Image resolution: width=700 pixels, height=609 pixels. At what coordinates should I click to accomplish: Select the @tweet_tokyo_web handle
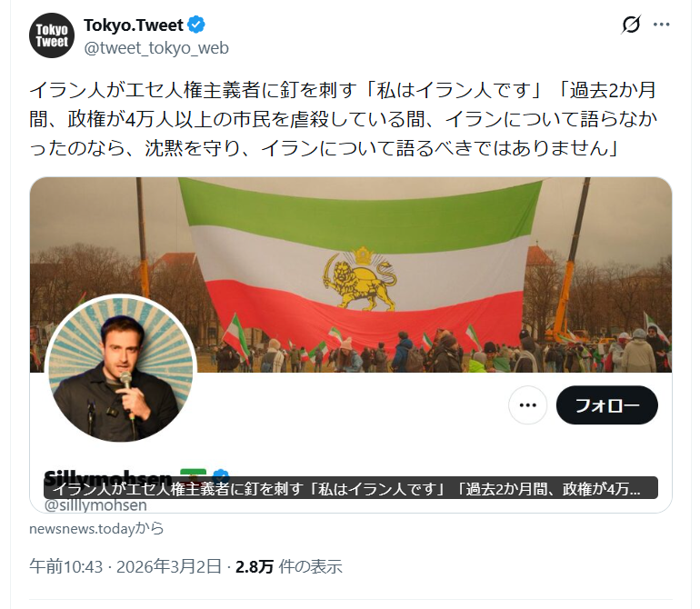click(x=156, y=48)
